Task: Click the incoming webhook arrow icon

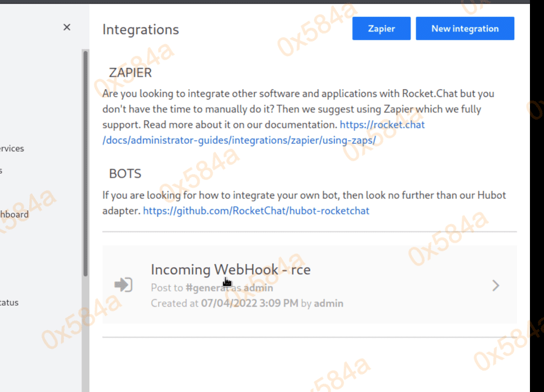Action: click(123, 285)
